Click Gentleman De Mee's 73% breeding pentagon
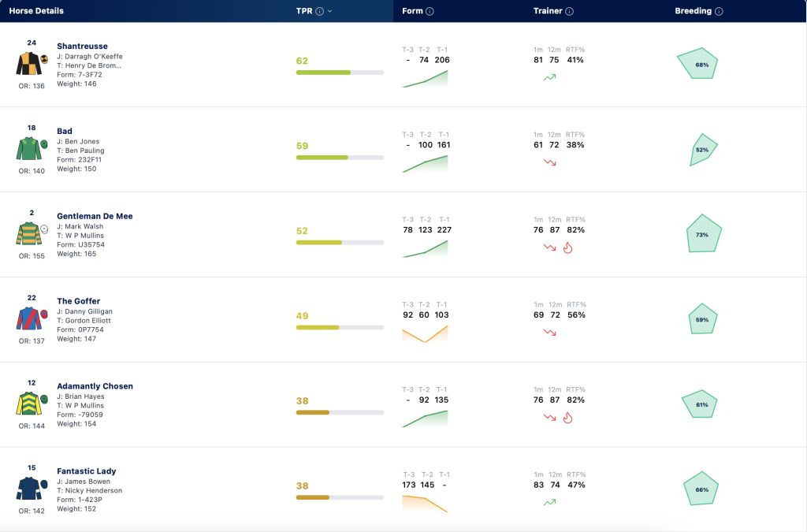The width and height of the screenshot is (807, 532). point(704,233)
